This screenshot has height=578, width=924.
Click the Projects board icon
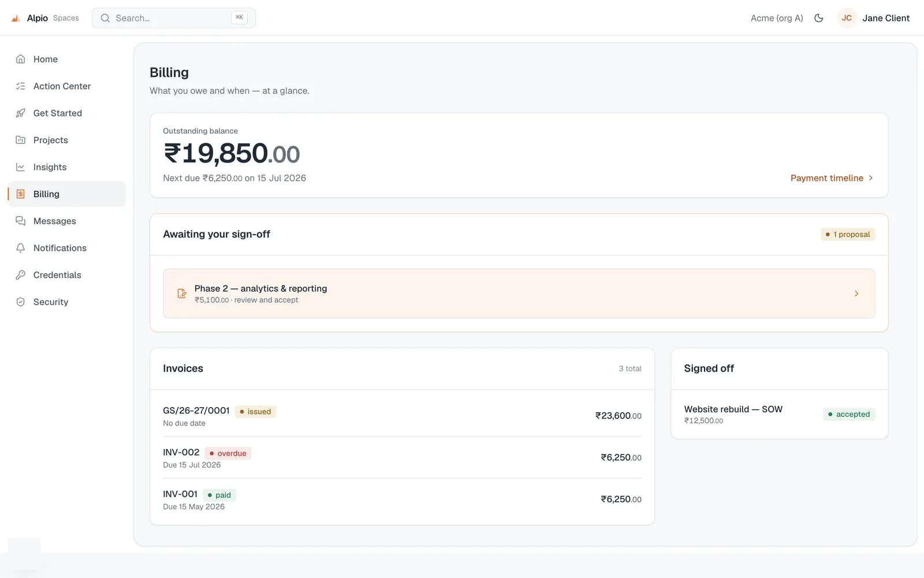pos(21,140)
